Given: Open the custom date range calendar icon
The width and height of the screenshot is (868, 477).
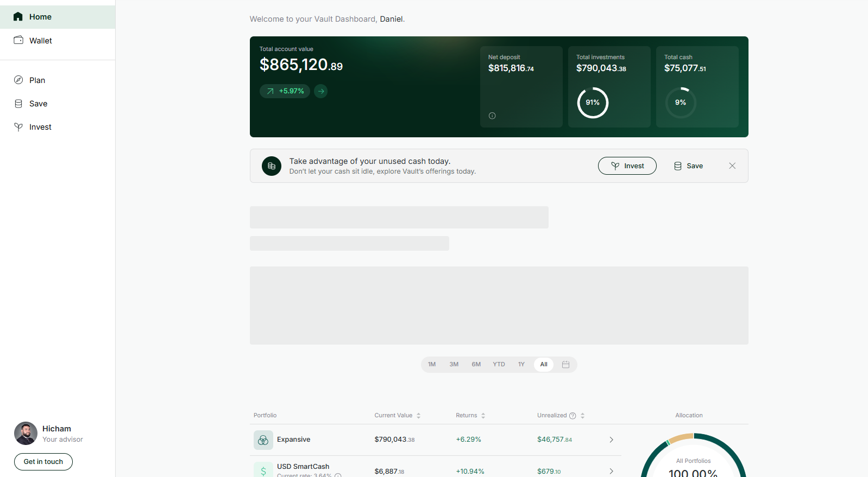Looking at the screenshot, I should [565, 365].
